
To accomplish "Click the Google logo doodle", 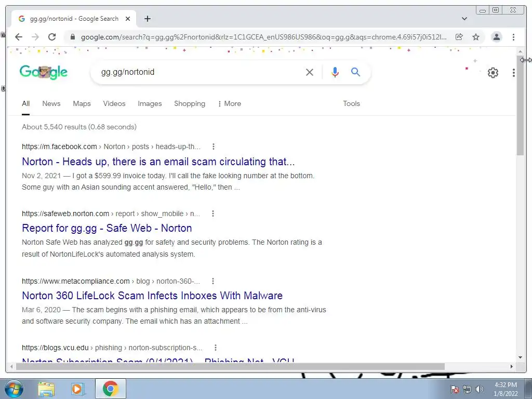I will tap(44, 72).
